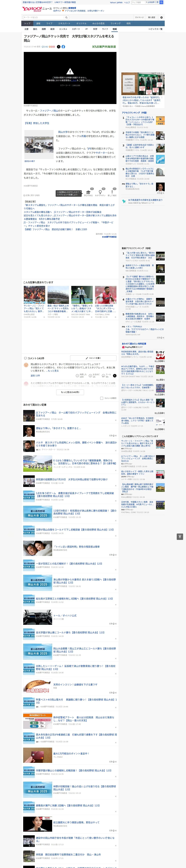Viewport: 186px width, 868px height.
Task: Click the 'マイページ' button
Action: pos(139,18)
